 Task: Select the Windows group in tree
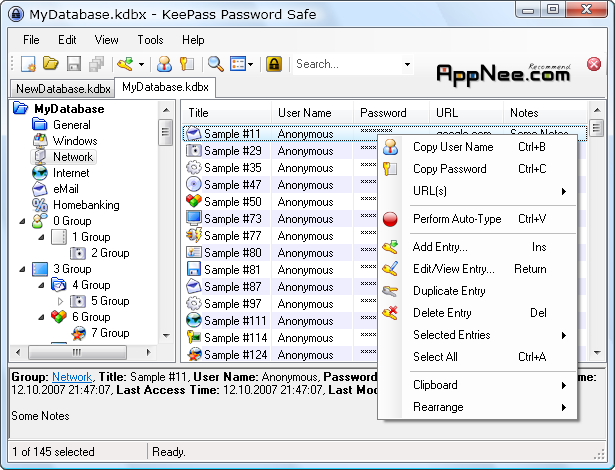(x=75, y=141)
